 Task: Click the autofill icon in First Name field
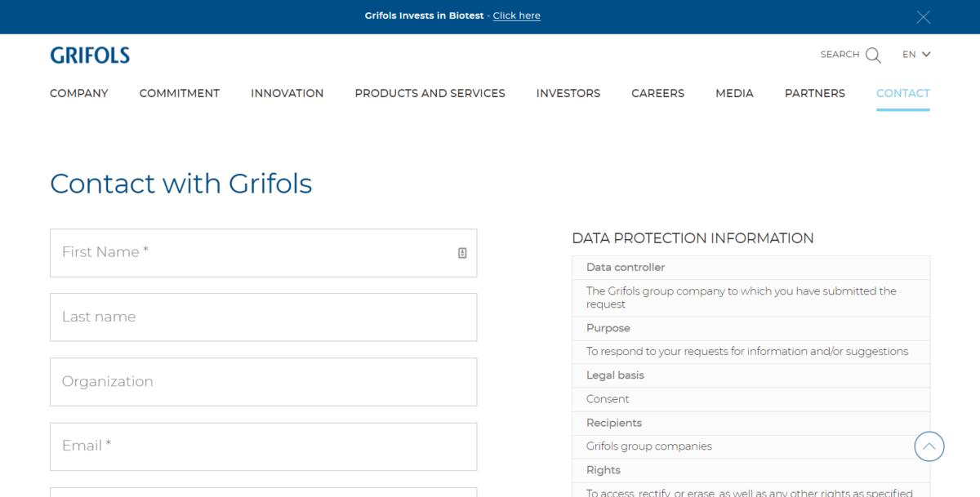click(x=462, y=253)
